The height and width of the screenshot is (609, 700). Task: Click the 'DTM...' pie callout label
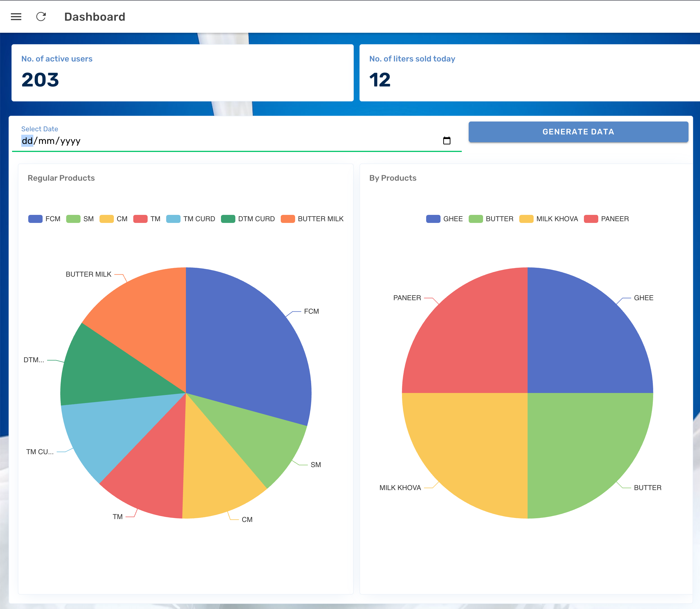point(34,360)
